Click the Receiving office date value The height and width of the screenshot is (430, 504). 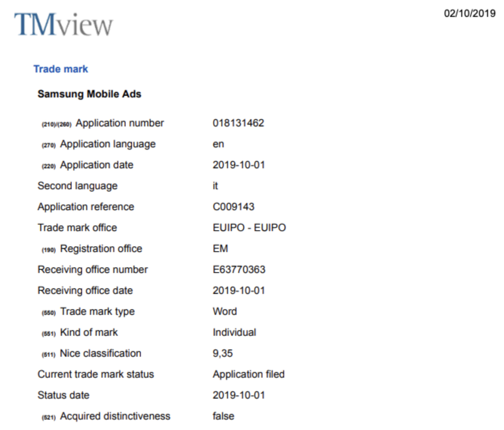(x=239, y=290)
